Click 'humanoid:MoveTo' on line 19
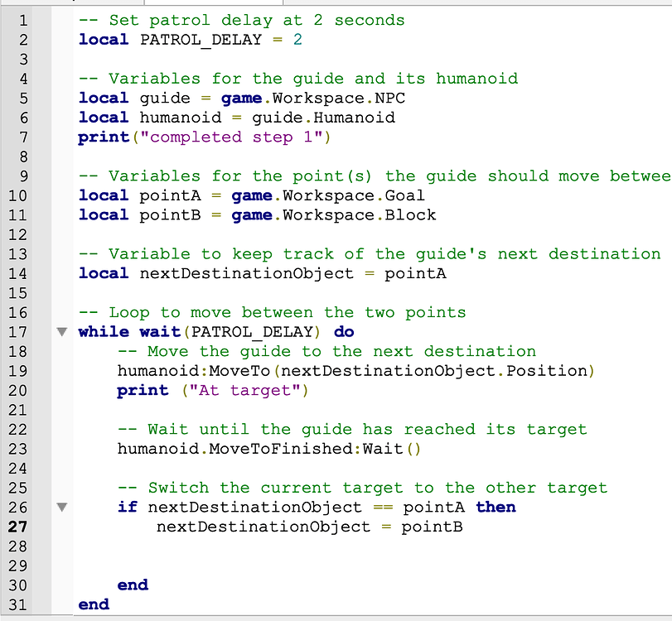The height and width of the screenshot is (621, 672). click(194, 371)
